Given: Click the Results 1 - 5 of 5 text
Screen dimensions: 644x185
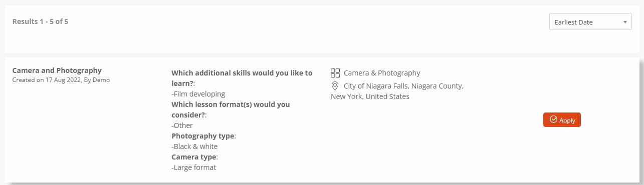Looking at the screenshot, I should pyautogui.click(x=40, y=21).
